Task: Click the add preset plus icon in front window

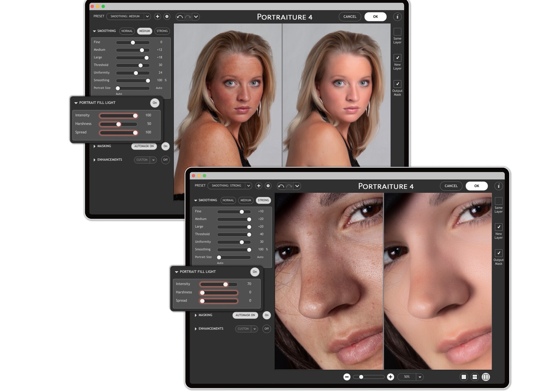Action: (x=259, y=186)
